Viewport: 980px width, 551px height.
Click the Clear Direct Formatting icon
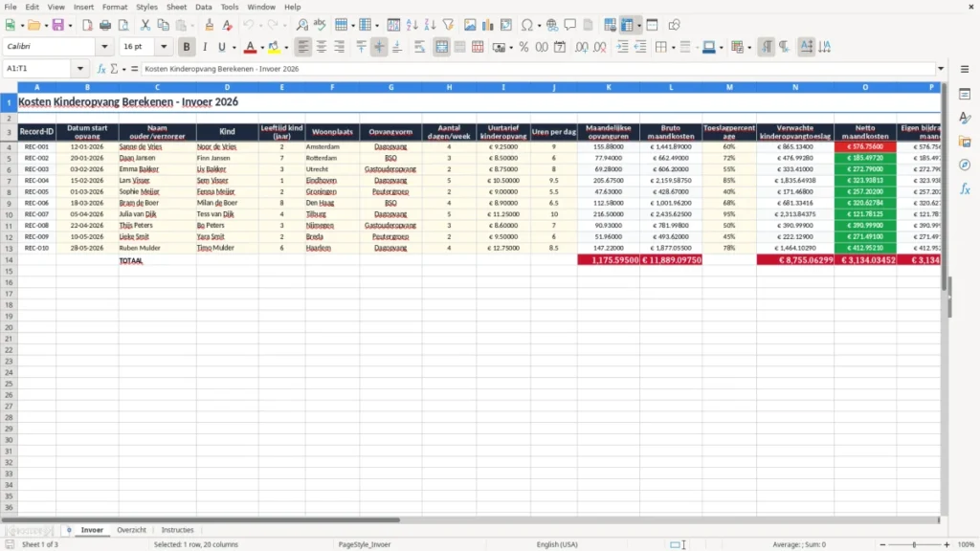point(228,25)
